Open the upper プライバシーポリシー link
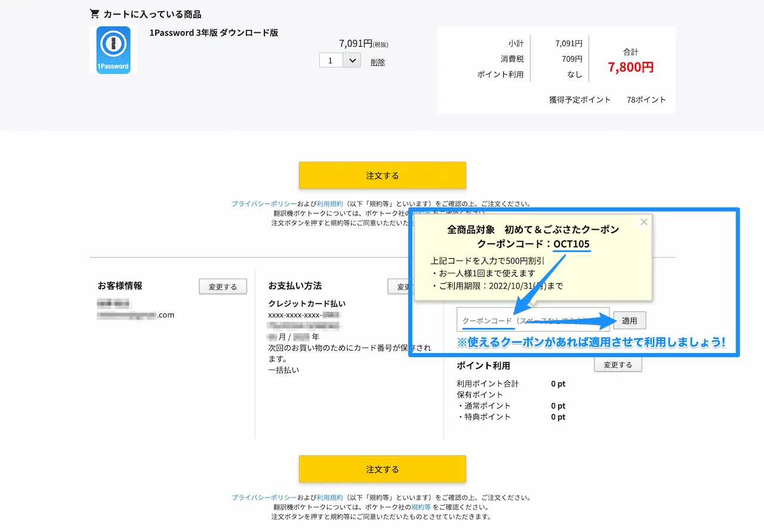 point(264,204)
